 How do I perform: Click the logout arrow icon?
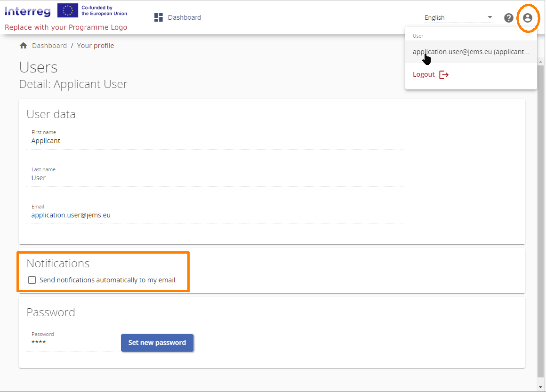point(444,75)
